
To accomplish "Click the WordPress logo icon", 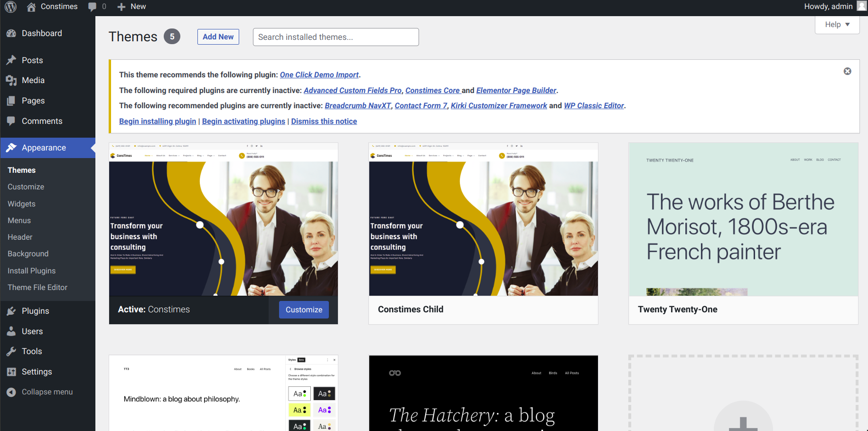I will point(10,7).
